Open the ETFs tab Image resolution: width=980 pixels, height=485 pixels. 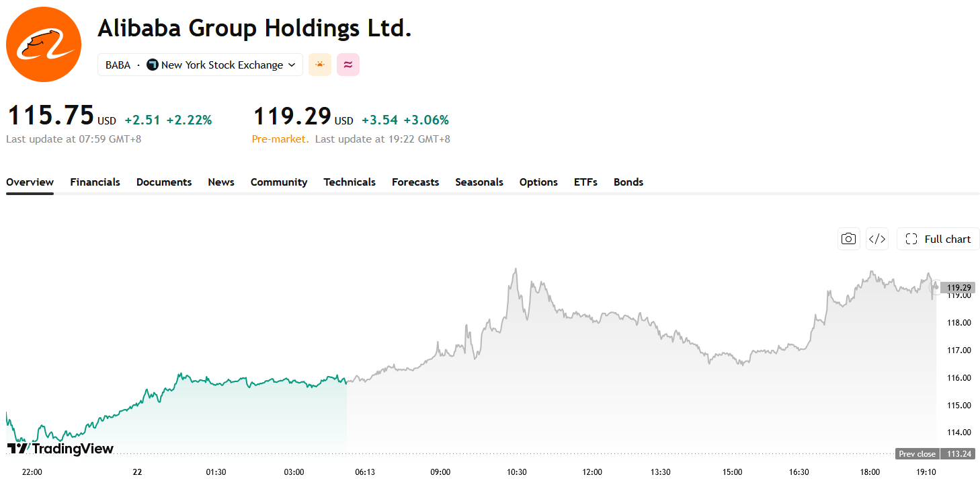pyautogui.click(x=585, y=182)
